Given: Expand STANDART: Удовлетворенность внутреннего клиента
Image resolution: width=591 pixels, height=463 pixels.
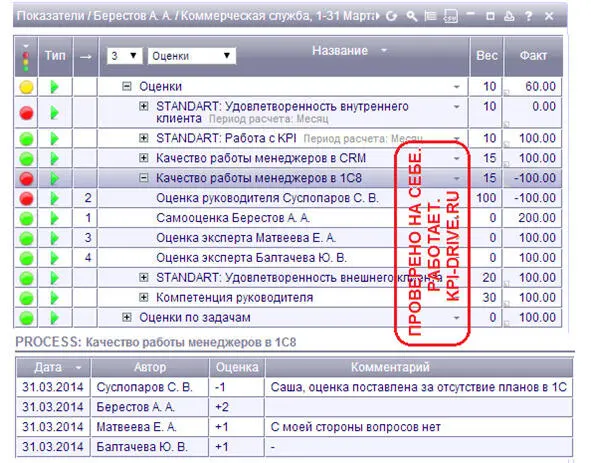Looking at the screenshot, I should pyautogui.click(x=144, y=106).
